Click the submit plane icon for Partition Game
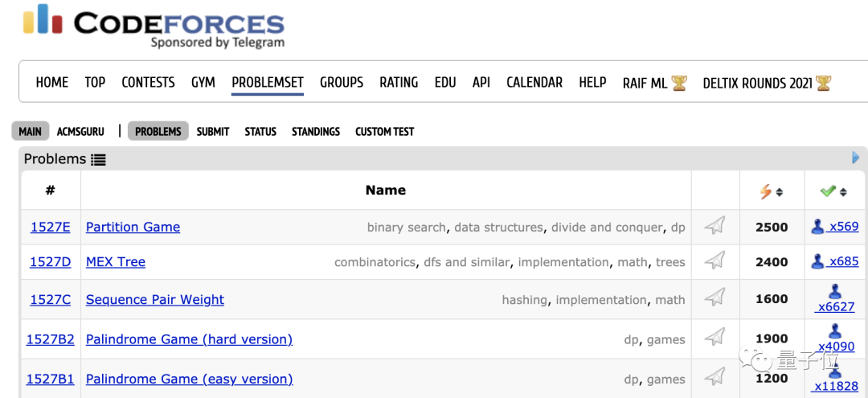Image resolution: width=868 pixels, height=398 pixels. tap(714, 227)
